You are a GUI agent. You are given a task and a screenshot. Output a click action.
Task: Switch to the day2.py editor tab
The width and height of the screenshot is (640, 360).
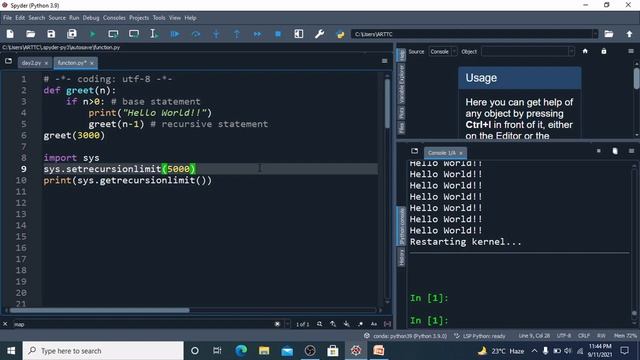coord(31,63)
